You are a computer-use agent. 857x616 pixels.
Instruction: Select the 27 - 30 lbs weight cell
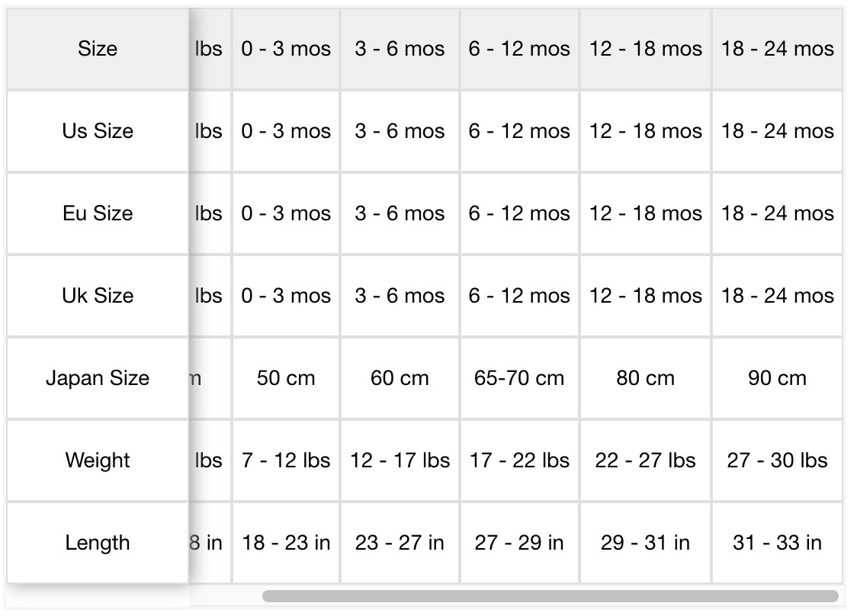(x=777, y=460)
